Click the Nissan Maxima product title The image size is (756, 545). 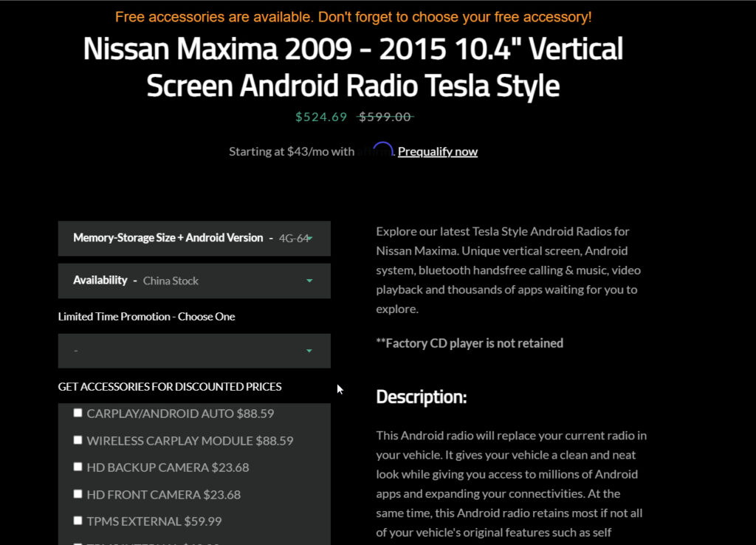[x=353, y=67]
